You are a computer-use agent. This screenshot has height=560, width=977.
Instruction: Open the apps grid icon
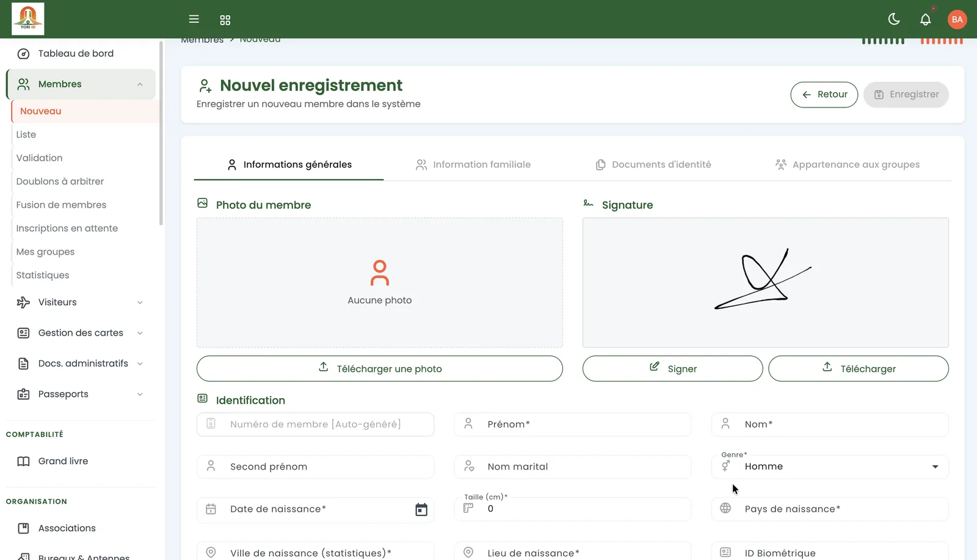click(x=225, y=20)
